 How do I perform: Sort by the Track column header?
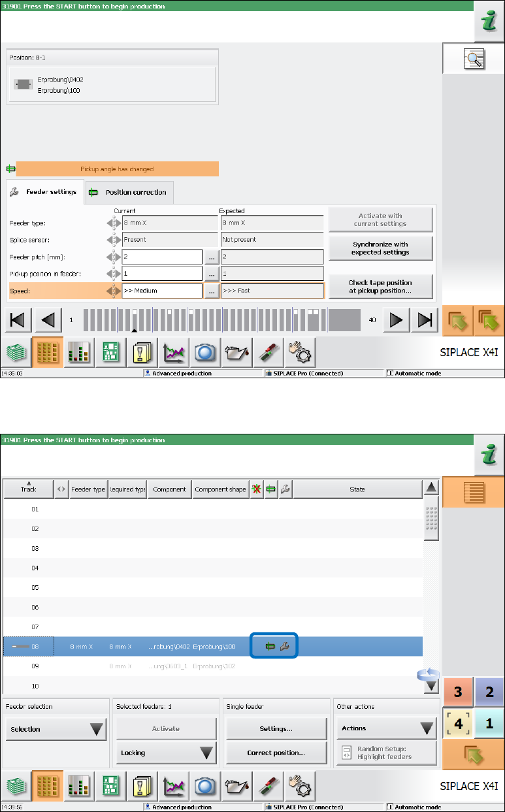[28, 489]
